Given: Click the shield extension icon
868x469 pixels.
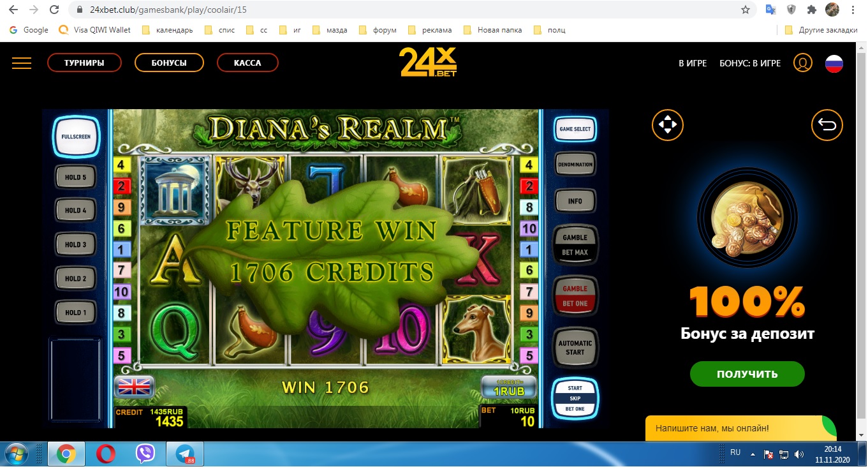Looking at the screenshot, I should [791, 10].
